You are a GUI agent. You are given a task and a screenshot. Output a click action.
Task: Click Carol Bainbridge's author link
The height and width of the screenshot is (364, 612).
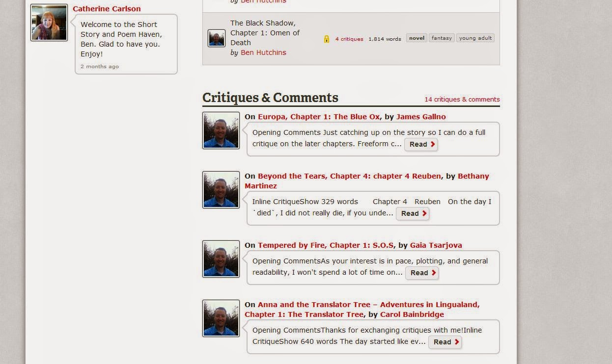click(412, 314)
